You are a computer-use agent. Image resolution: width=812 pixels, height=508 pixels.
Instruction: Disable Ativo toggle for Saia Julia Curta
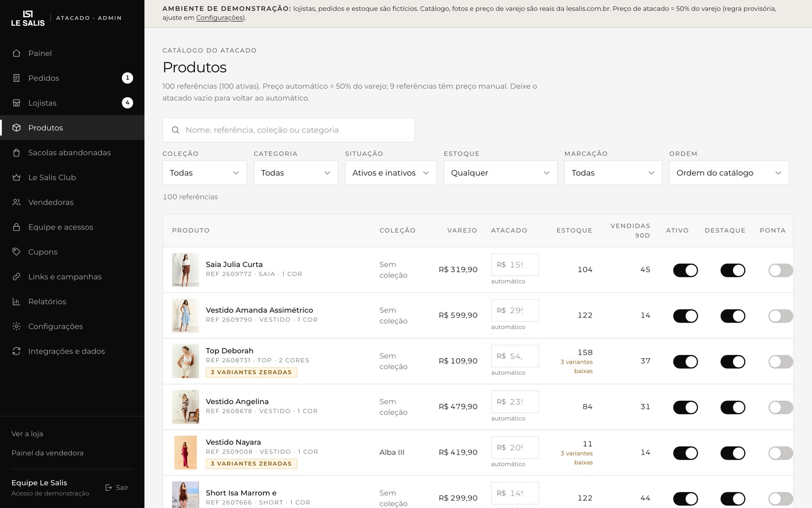point(685,270)
